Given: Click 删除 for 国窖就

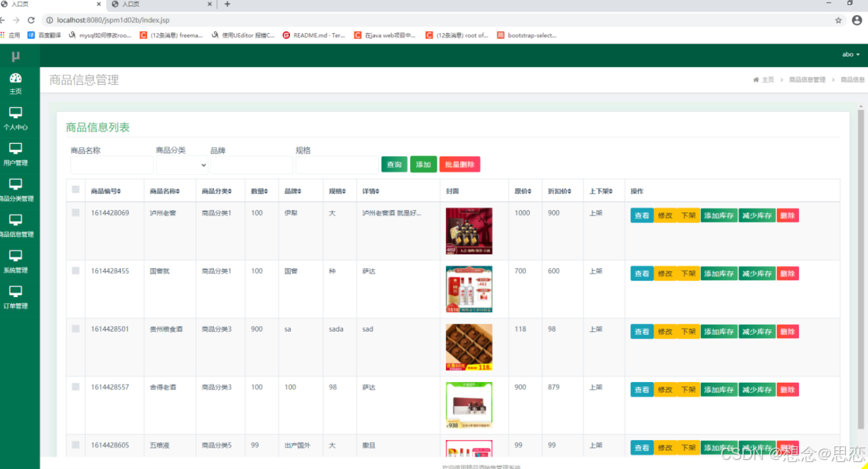Looking at the screenshot, I should tap(788, 274).
